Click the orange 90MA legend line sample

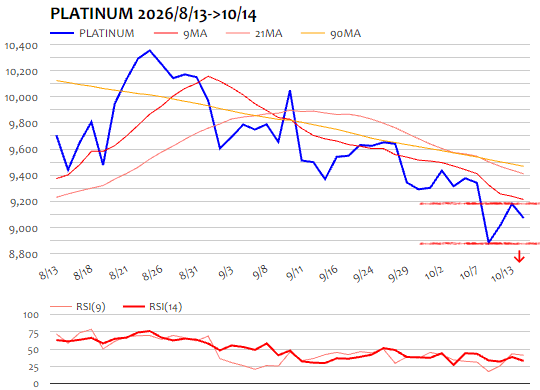coord(313,33)
